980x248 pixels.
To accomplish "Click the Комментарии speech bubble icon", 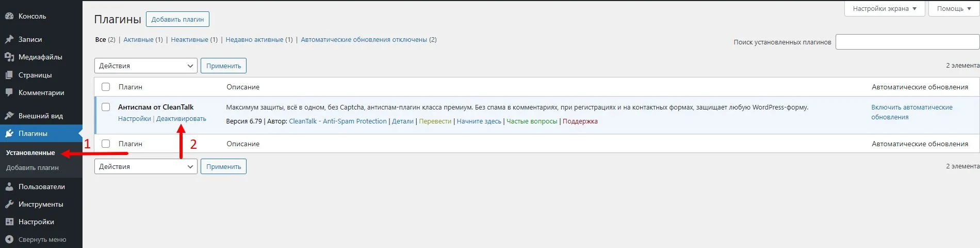I will 9,92.
